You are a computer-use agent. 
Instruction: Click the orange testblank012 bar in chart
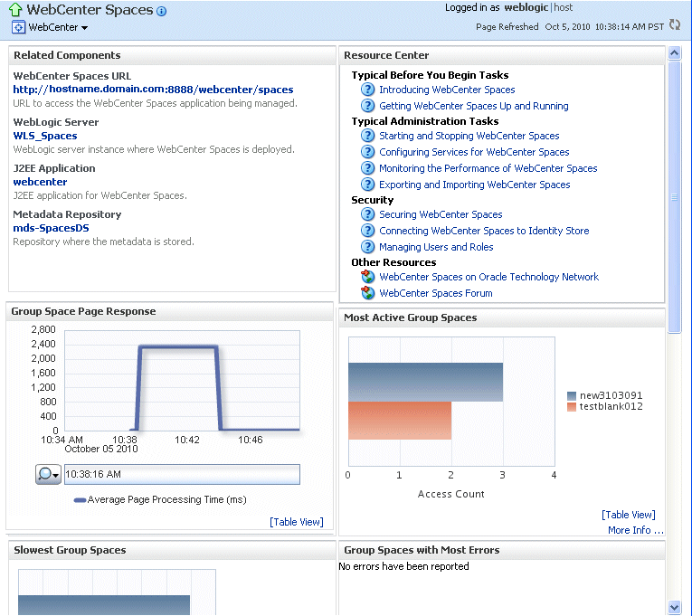400,421
